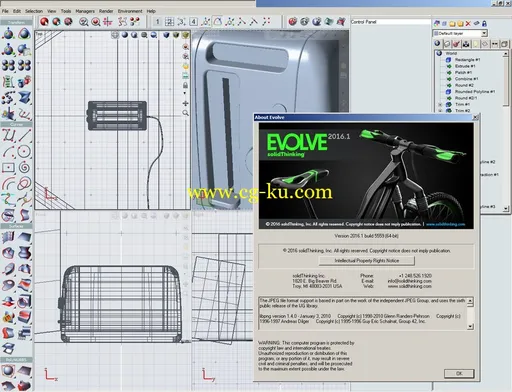Select Patch #1 in World browser

pyautogui.click(x=463, y=72)
